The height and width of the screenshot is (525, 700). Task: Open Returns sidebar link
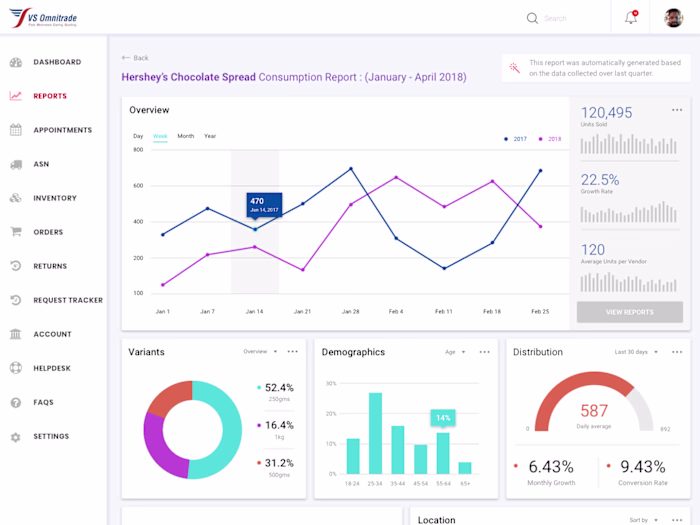(50, 266)
